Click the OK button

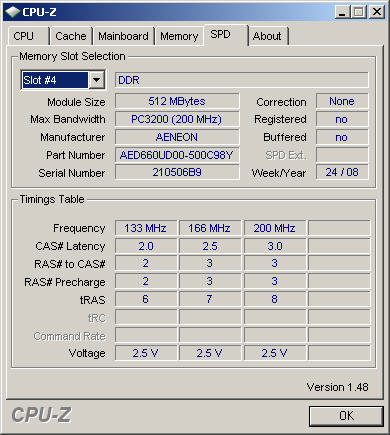tap(346, 416)
